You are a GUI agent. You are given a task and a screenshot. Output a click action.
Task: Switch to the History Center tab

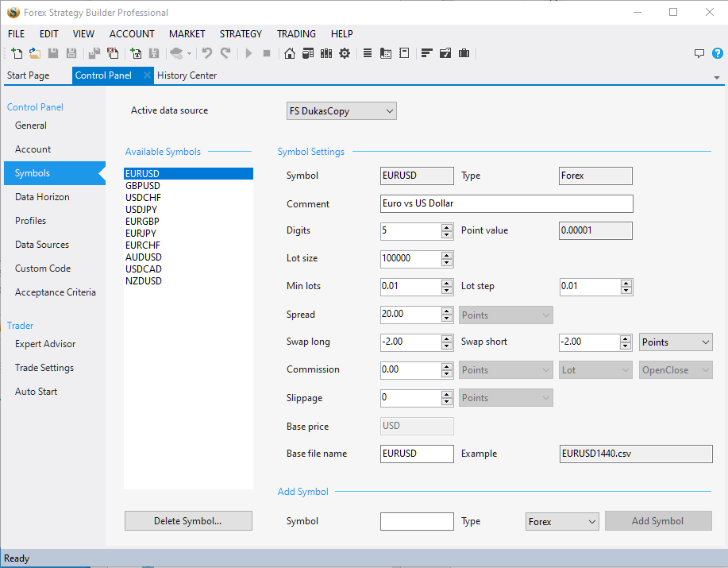(x=187, y=75)
